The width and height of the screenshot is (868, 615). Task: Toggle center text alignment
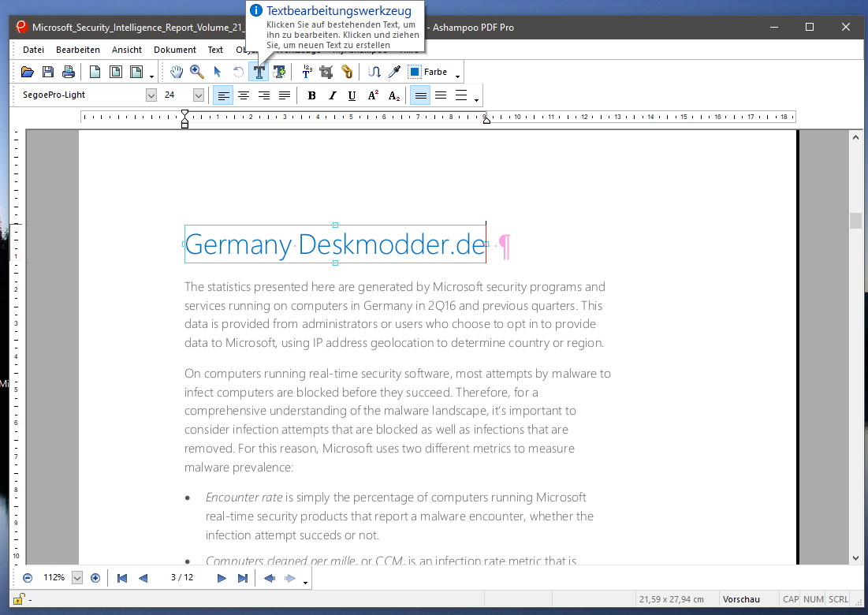click(243, 95)
